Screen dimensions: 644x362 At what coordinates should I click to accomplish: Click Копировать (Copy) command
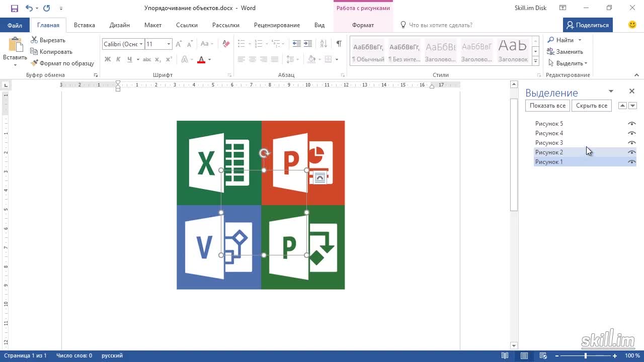(x=51, y=52)
